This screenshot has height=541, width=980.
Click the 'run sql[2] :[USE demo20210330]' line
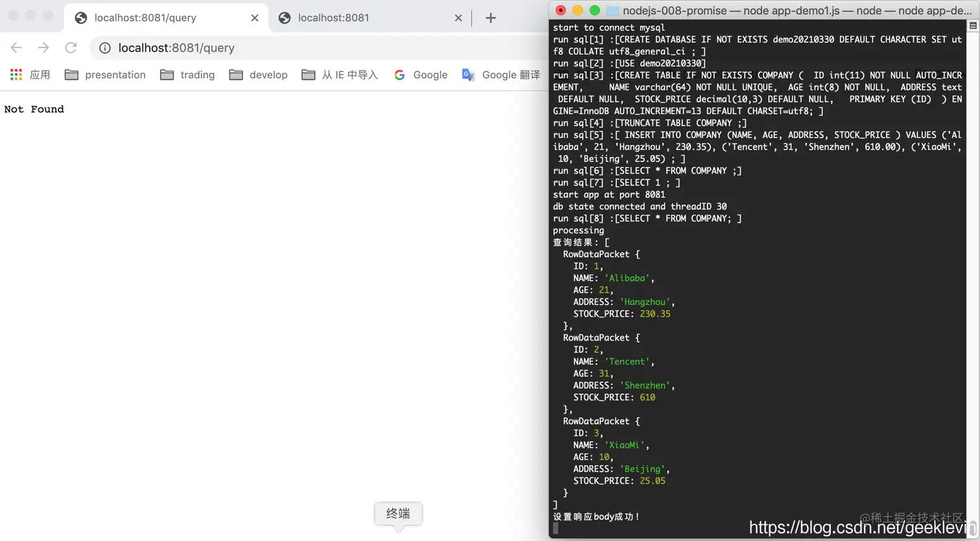click(629, 63)
